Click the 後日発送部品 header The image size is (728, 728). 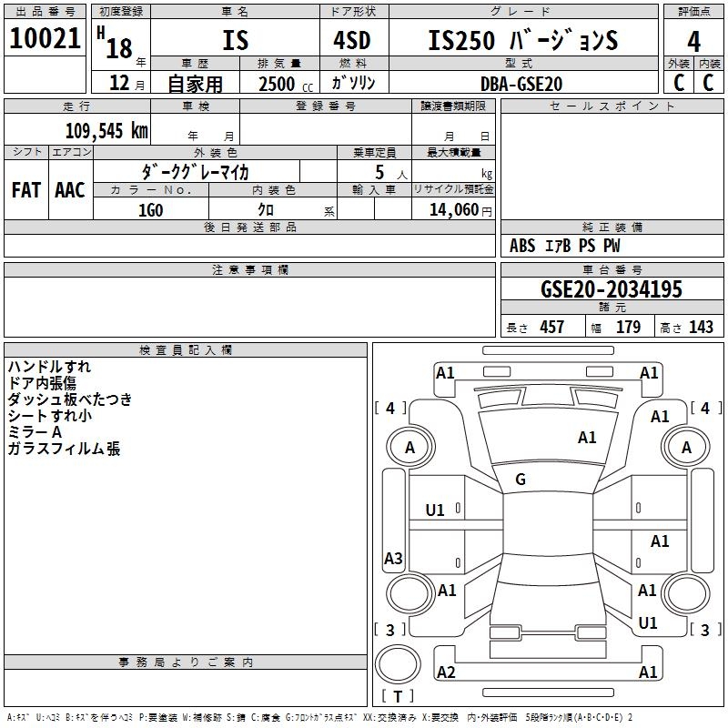pyautogui.click(x=249, y=227)
